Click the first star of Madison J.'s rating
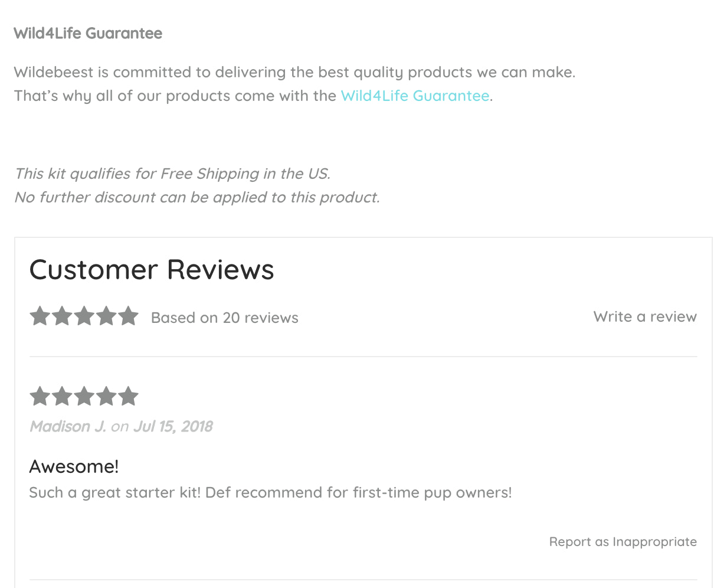Screen dimensions: 727x588 tap(40, 396)
